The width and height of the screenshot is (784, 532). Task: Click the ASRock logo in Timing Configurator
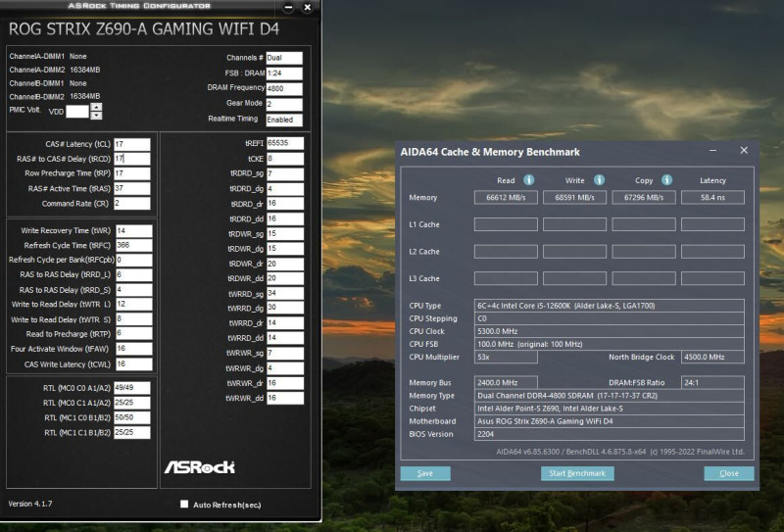(200, 467)
